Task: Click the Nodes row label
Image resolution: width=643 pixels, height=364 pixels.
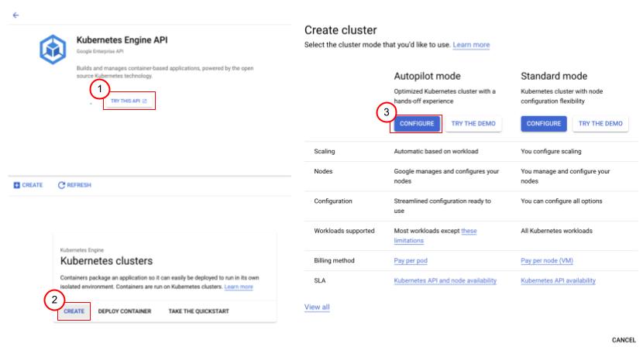Action: click(323, 171)
